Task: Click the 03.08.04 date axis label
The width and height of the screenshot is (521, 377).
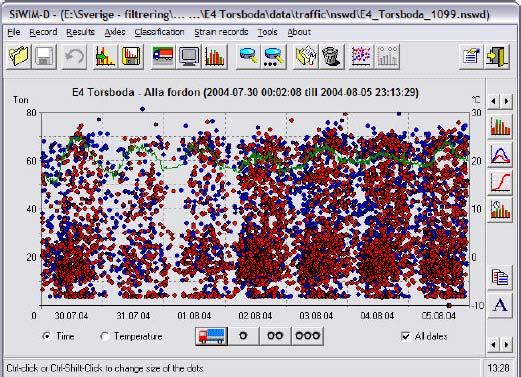Action: pyautogui.click(x=316, y=315)
